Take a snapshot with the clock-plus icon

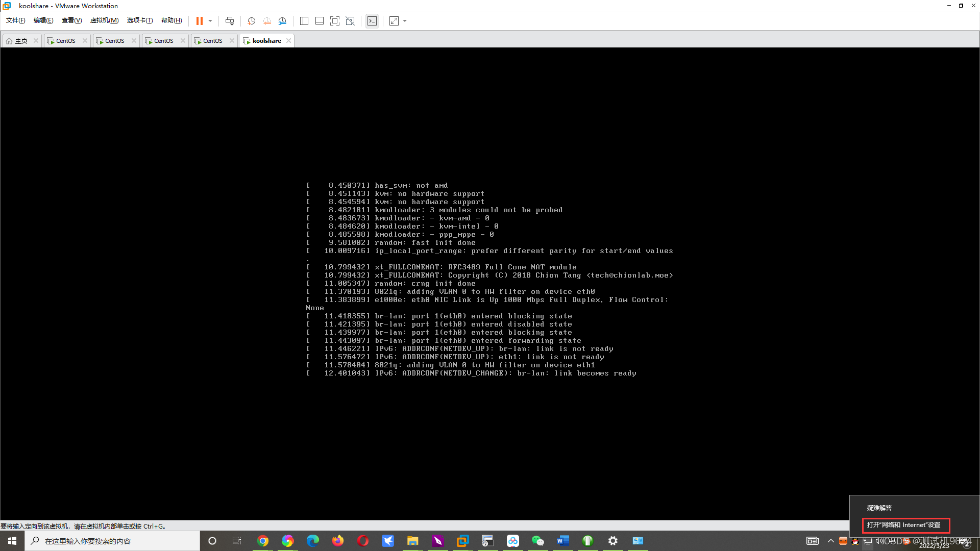click(251, 21)
